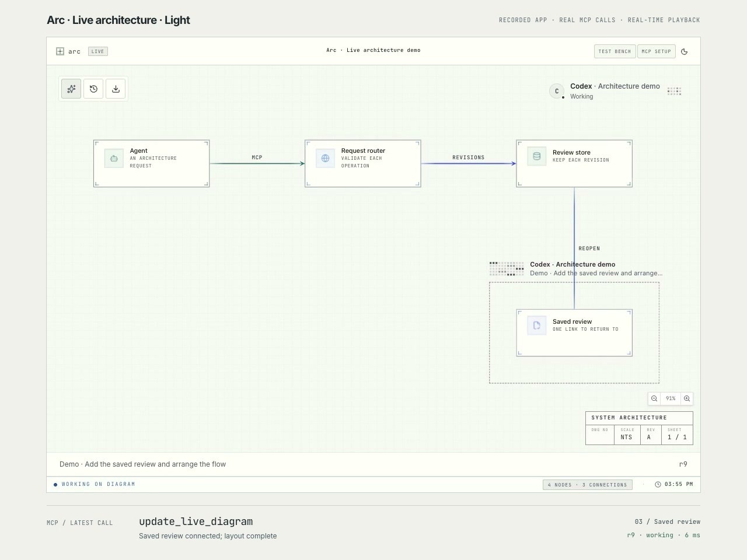Click the WORKING ON DIAGRAM status text
Screen dimensions: 747x560
(98, 484)
